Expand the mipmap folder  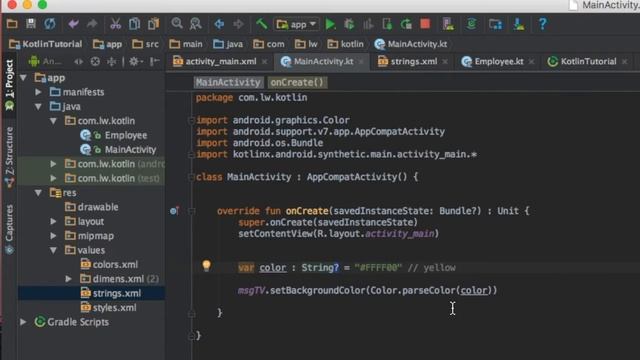click(53, 236)
